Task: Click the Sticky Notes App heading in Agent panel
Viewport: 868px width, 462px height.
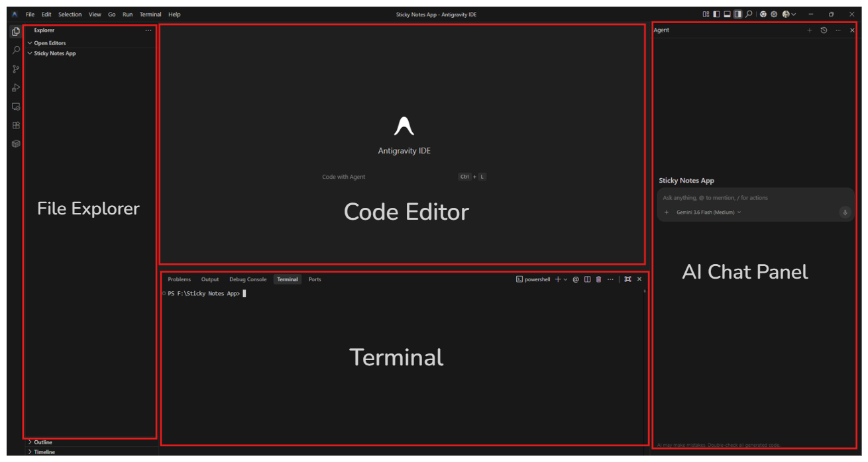Action: pos(686,181)
